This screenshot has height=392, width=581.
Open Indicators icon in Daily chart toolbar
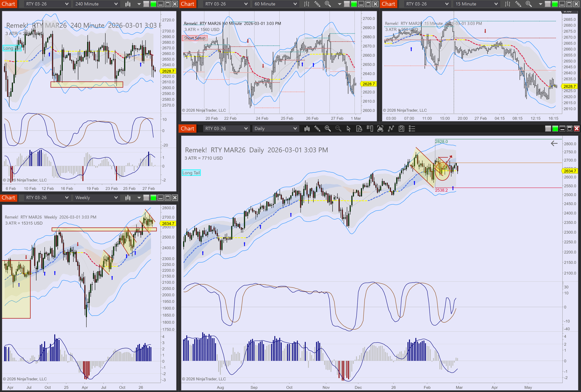point(380,129)
